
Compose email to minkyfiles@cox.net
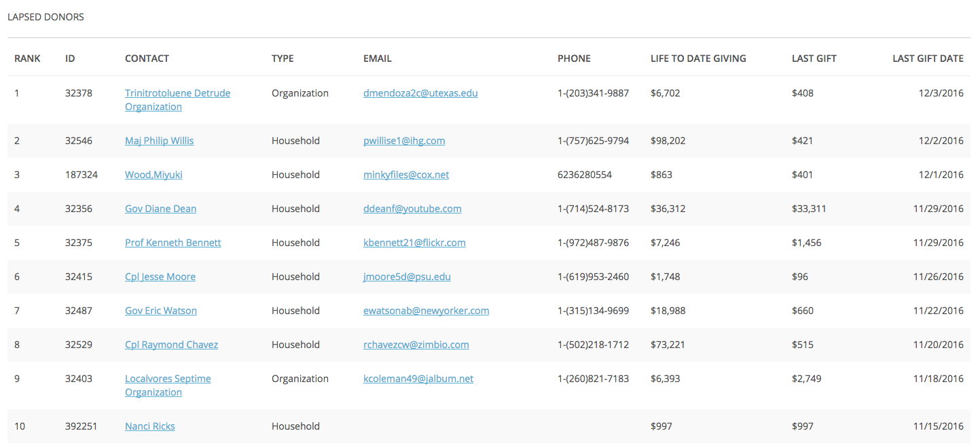pyautogui.click(x=406, y=175)
